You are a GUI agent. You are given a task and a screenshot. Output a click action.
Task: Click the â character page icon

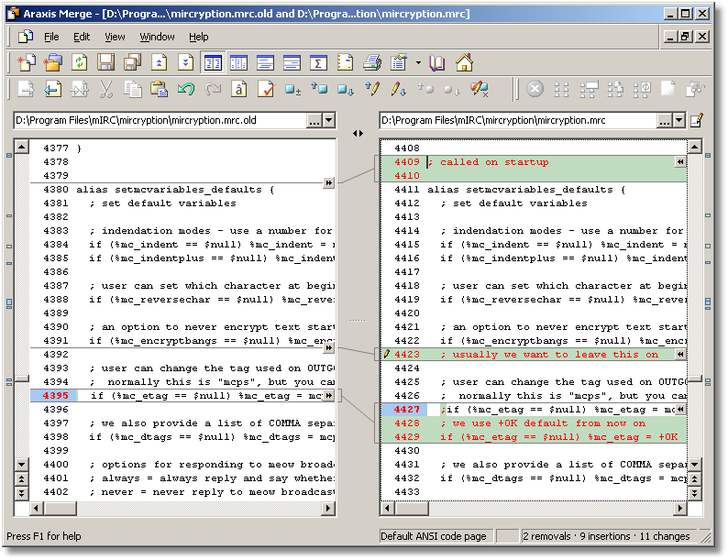click(x=239, y=89)
